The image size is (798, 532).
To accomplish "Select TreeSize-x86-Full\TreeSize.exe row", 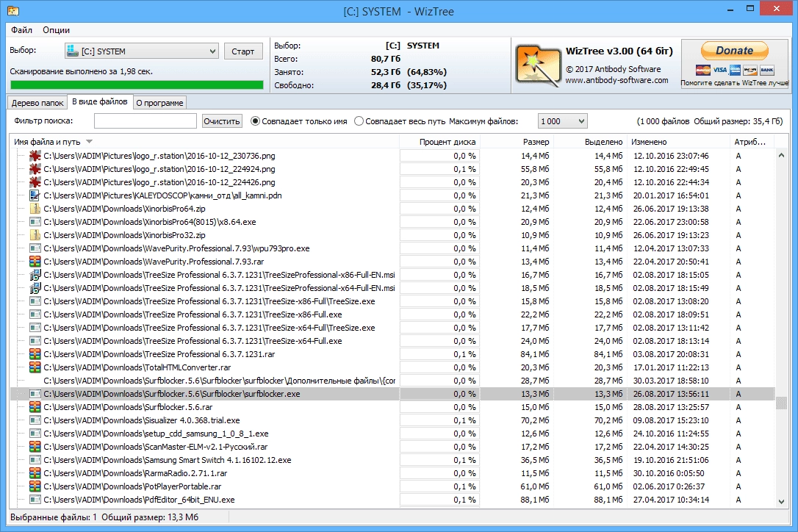I will (x=392, y=301).
